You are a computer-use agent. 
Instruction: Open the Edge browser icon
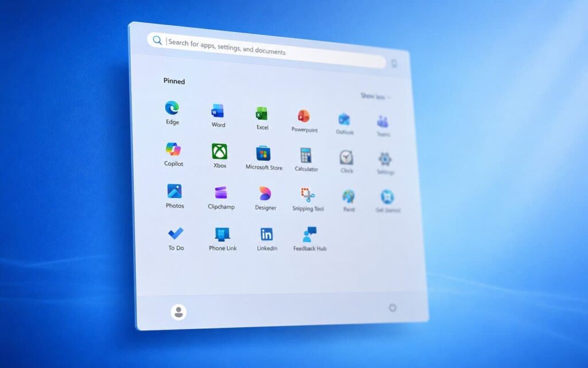tap(172, 108)
